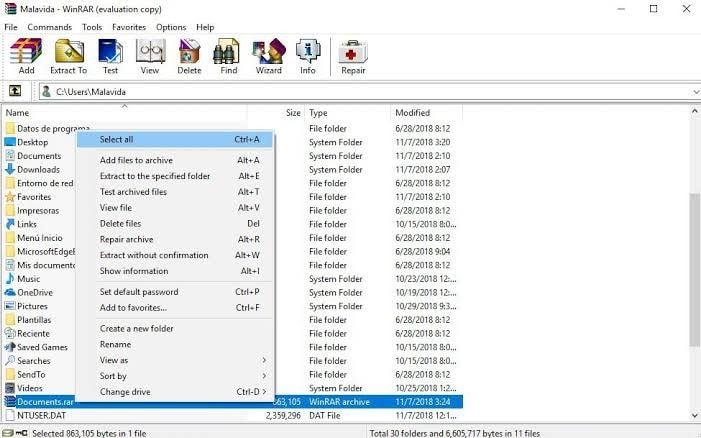
Task: Click the WinRAR title bar icon
Action: click(x=10, y=8)
